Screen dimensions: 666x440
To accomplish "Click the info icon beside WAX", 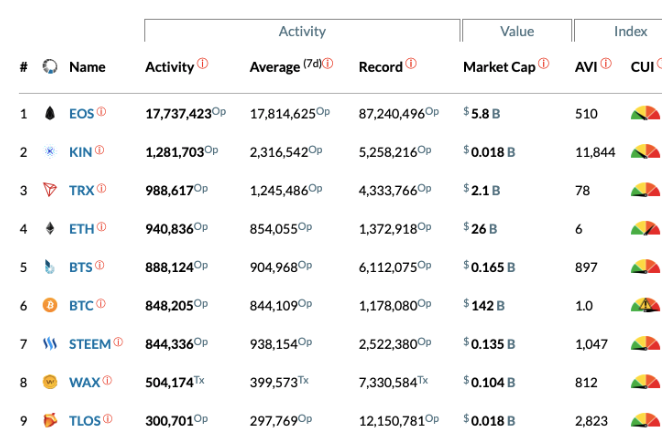I will point(107,380).
